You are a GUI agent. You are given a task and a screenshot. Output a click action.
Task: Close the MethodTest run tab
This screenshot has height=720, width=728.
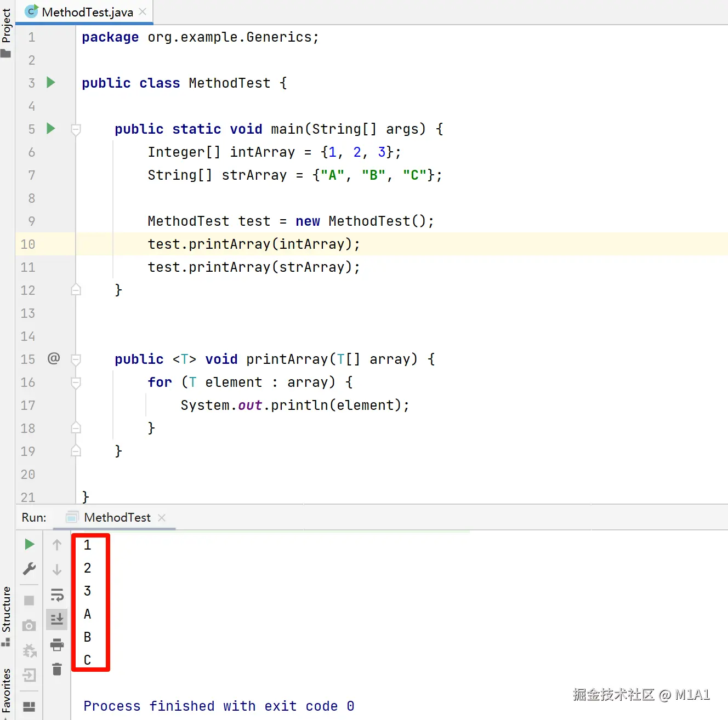[162, 517]
